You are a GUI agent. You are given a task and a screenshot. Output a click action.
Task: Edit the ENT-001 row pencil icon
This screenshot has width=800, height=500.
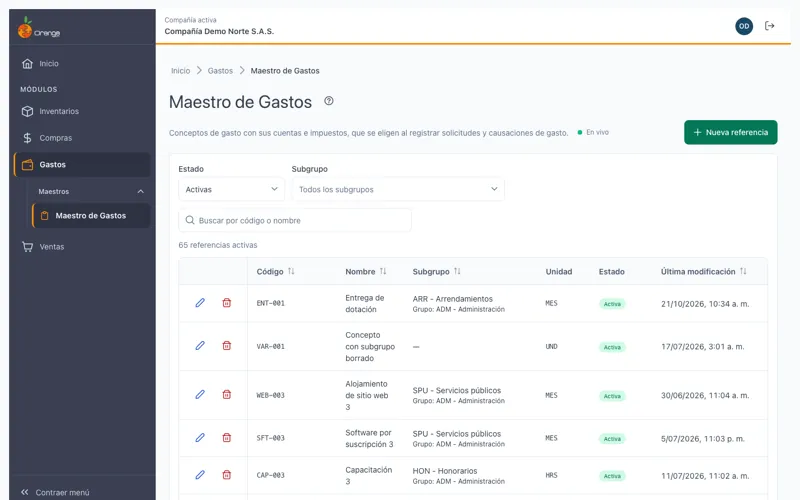(200, 303)
